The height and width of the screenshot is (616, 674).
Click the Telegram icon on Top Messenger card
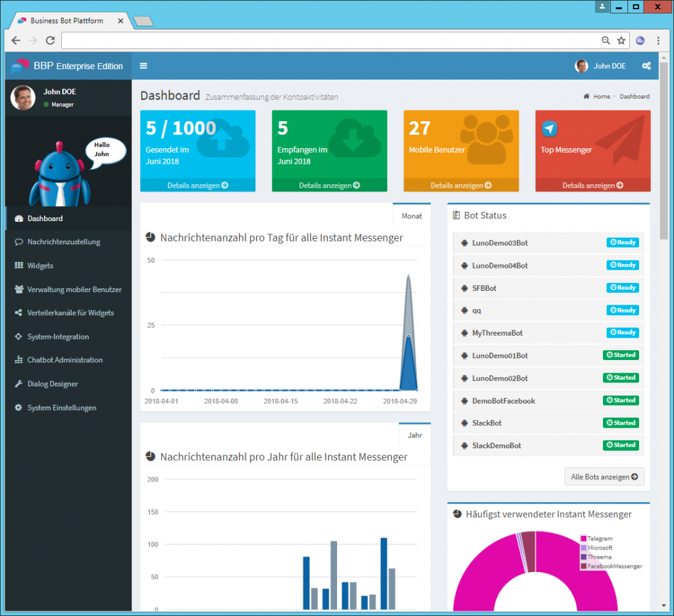point(550,128)
